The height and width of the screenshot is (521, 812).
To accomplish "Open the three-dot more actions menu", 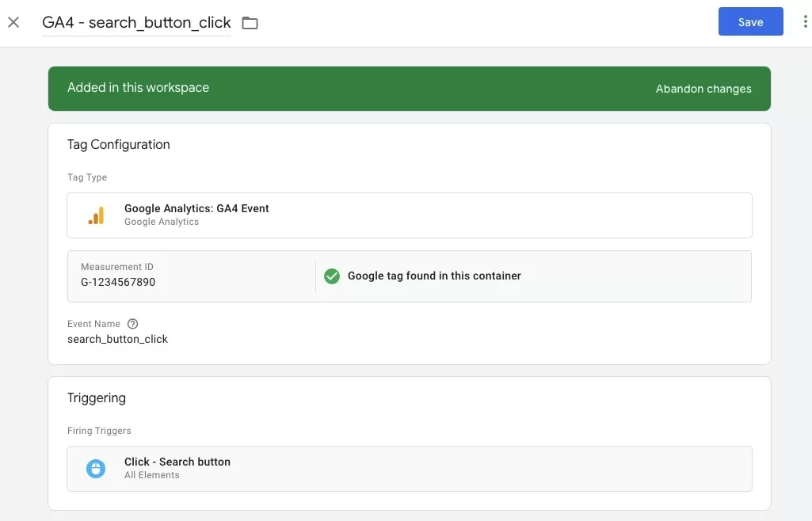I will [x=805, y=22].
